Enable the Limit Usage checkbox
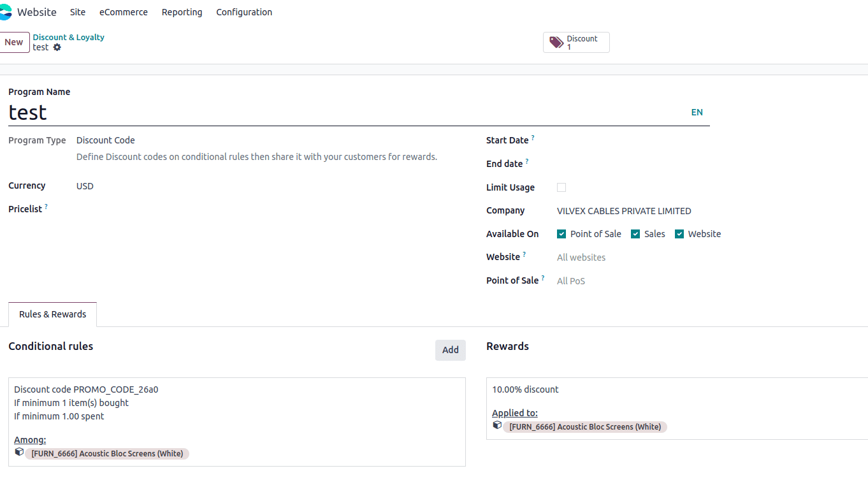 [x=561, y=187]
